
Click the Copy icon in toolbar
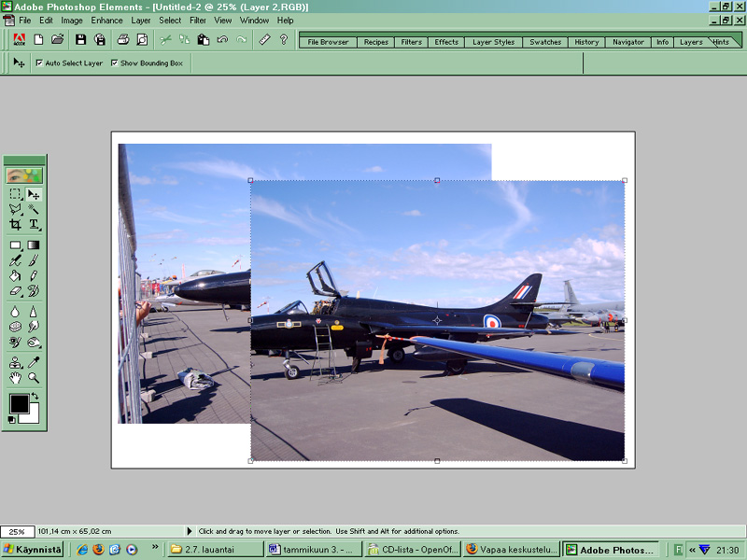184,39
